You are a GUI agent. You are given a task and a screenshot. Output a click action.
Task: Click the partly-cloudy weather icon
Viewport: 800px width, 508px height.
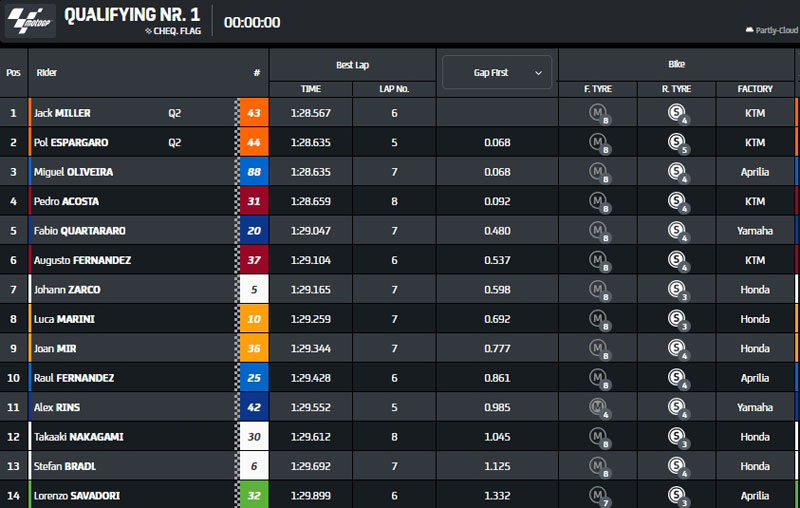(x=749, y=30)
